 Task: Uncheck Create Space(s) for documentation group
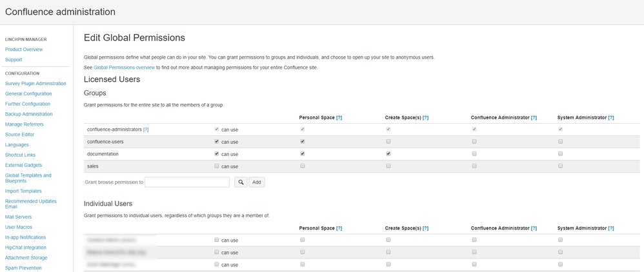pos(388,154)
